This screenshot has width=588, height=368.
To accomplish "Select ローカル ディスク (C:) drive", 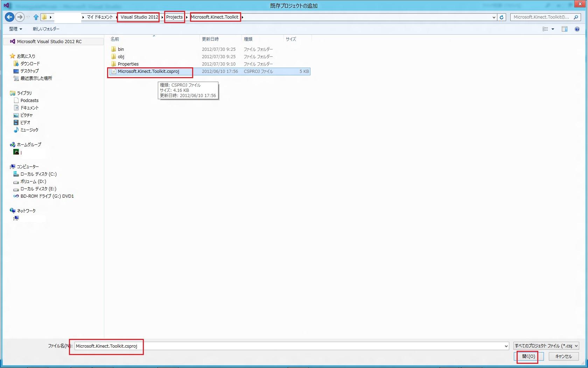I will (38, 174).
